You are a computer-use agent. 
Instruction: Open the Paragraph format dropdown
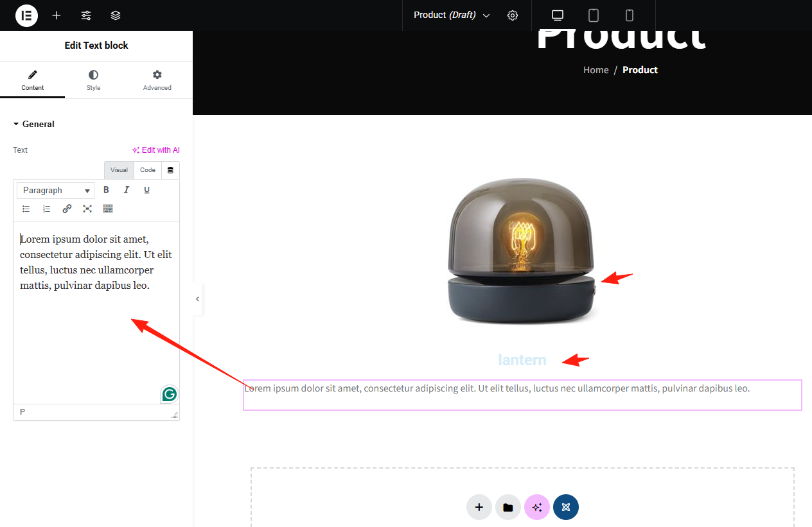[55, 191]
